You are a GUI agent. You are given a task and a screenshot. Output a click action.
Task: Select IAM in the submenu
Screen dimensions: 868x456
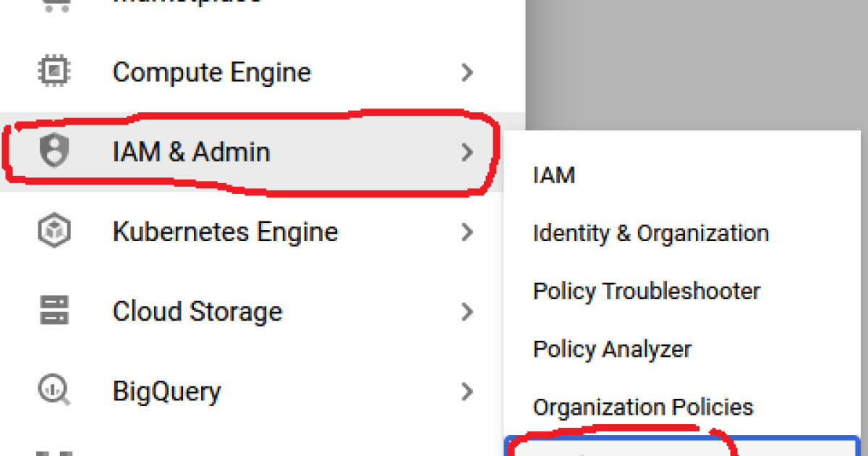pyautogui.click(x=554, y=175)
